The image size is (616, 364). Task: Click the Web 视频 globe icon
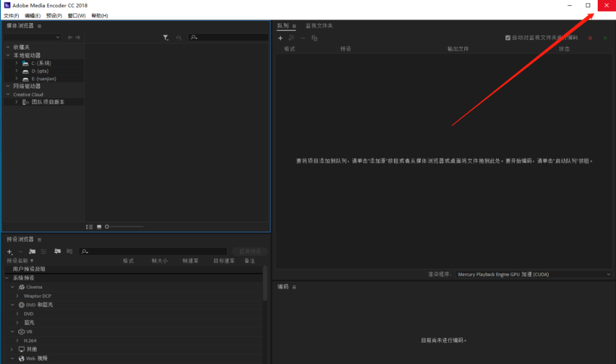click(22, 358)
